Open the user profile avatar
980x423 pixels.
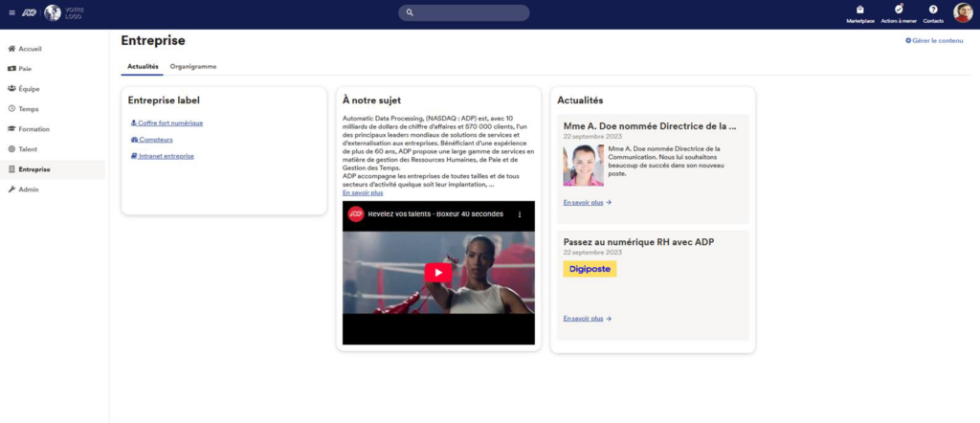tap(963, 13)
